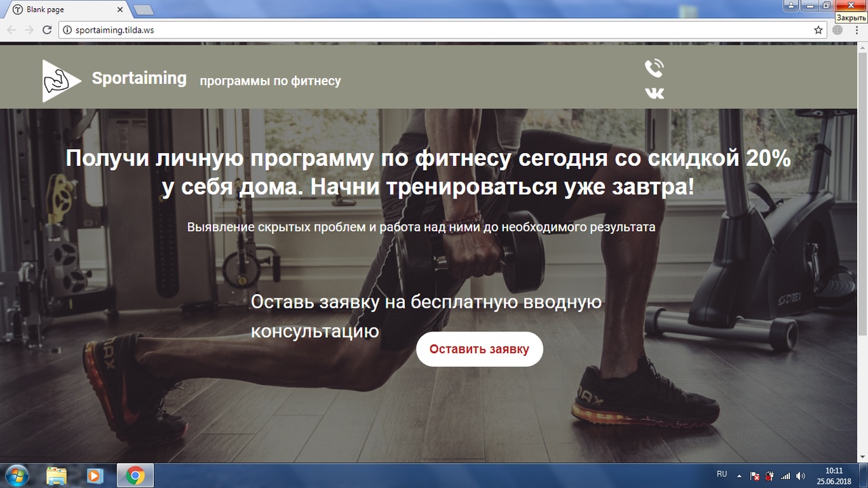868x488 pixels.
Task: Minimize the Chrome window
Action: click(x=808, y=5)
